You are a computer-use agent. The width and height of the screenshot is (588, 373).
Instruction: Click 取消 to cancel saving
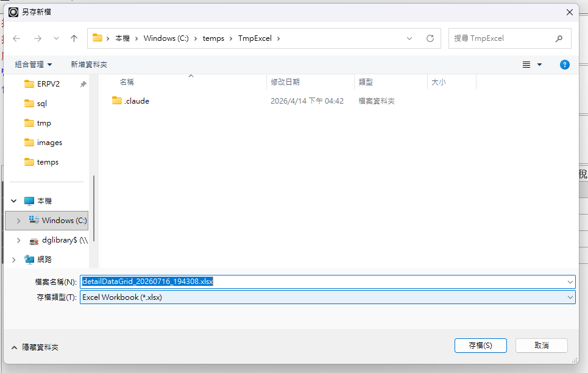coord(542,345)
